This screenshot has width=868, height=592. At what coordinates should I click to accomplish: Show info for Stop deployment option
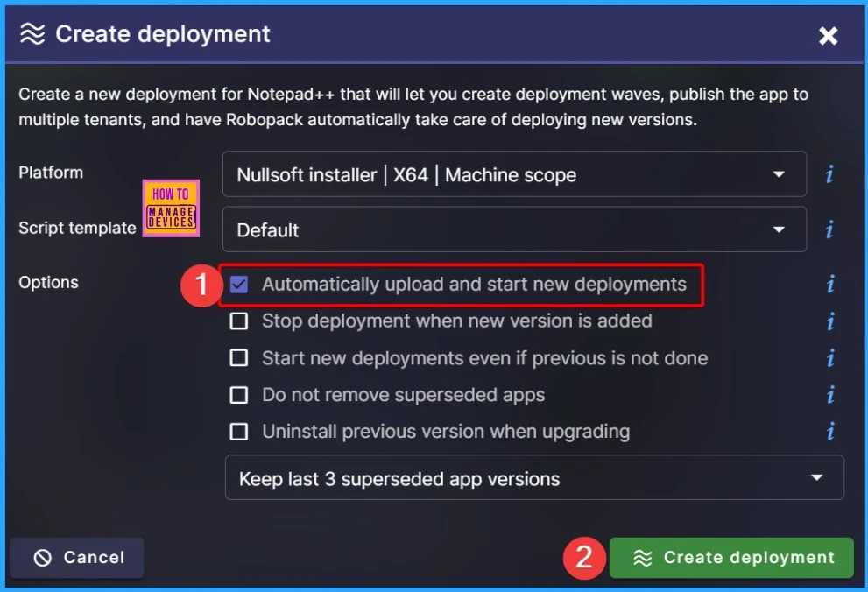click(x=830, y=321)
